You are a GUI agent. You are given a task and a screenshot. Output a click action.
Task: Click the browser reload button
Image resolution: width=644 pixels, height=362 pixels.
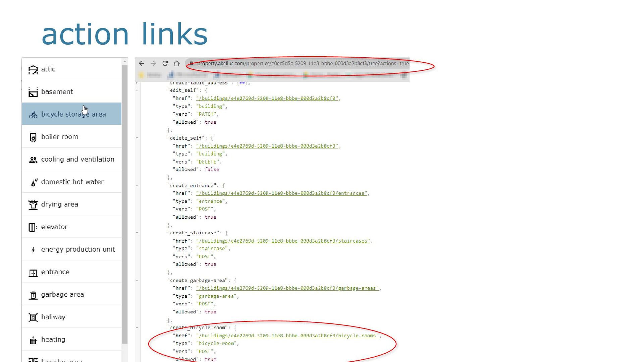tap(165, 63)
